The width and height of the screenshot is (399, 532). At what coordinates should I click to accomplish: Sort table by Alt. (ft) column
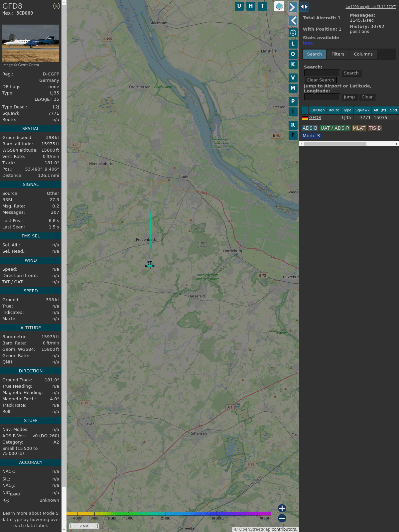[x=380, y=110]
